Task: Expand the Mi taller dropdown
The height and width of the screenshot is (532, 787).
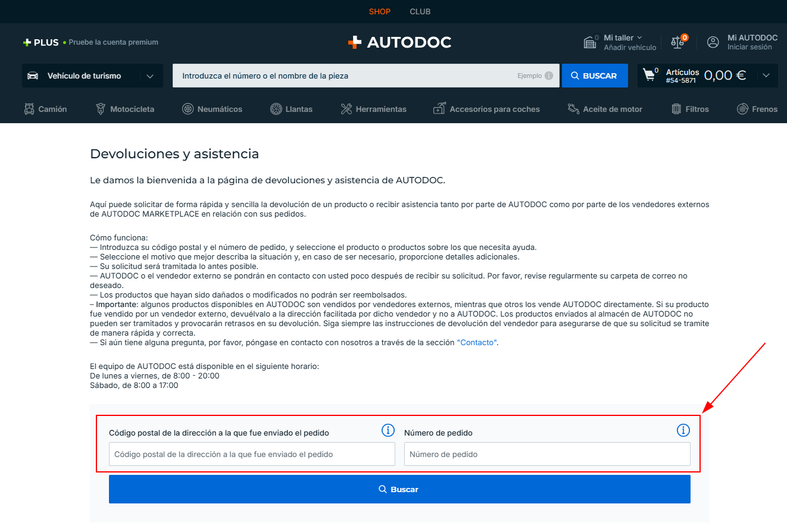Action: click(x=639, y=37)
